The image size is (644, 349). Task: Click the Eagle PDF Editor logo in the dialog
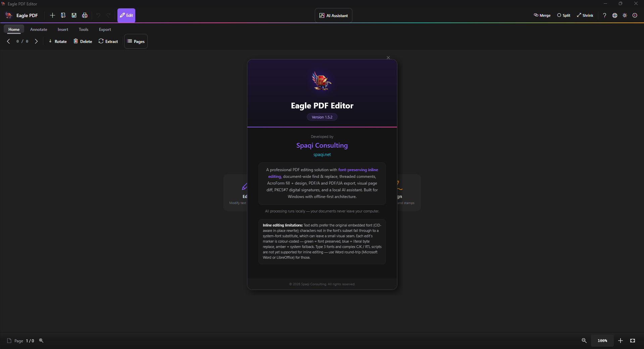pos(322,81)
